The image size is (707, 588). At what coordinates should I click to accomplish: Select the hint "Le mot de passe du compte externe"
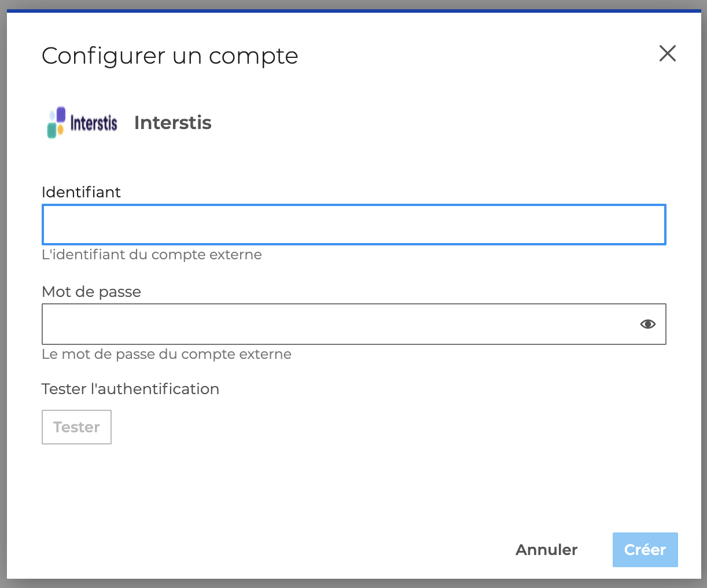167,354
